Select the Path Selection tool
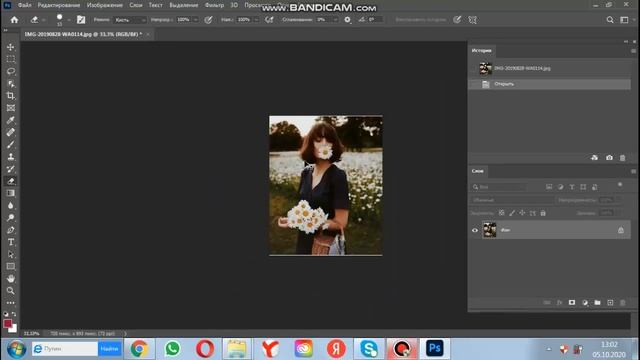The height and width of the screenshot is (360, 640). tap(11, 254)
